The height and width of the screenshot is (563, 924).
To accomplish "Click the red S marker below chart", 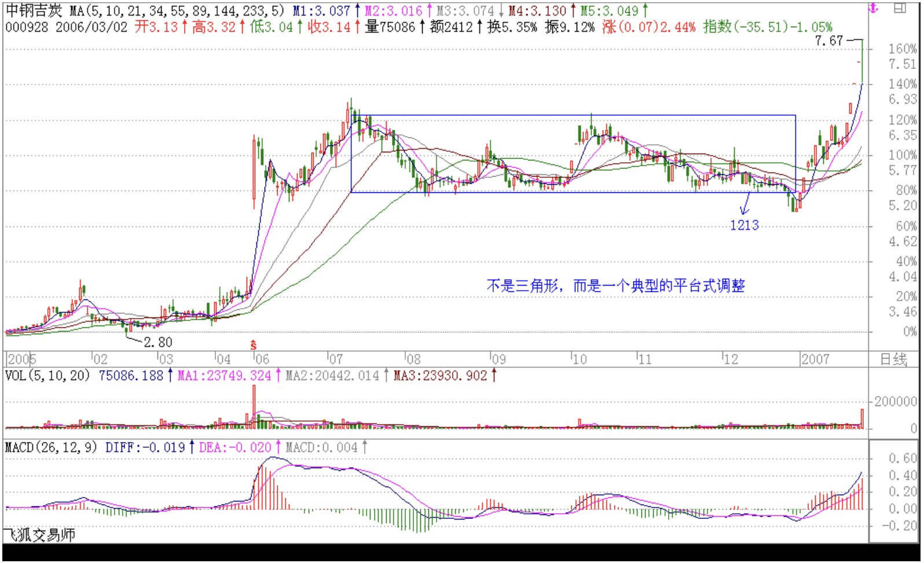I will click(x=254, y=345).
